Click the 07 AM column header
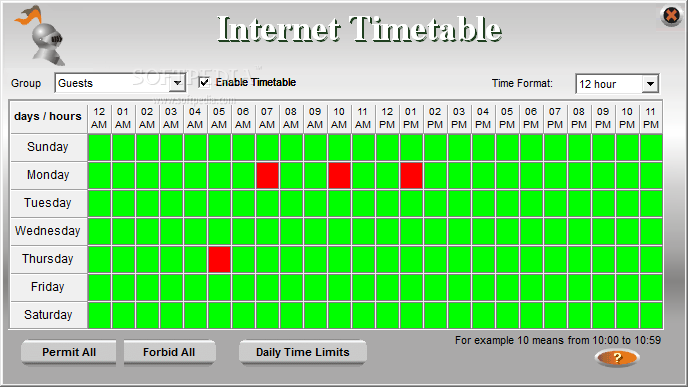Viewport: 688px width, 387px height. point(267,118)
